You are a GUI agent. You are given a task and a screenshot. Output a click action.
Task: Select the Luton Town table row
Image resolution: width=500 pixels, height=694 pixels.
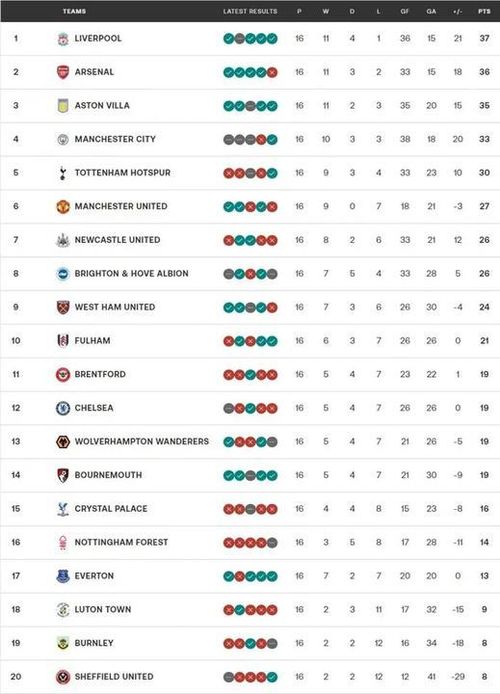tap(250, 609)
